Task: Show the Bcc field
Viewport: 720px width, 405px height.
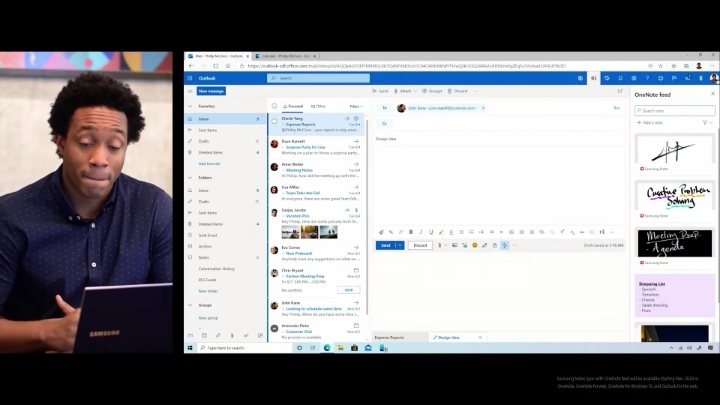Action: [617, 108]
